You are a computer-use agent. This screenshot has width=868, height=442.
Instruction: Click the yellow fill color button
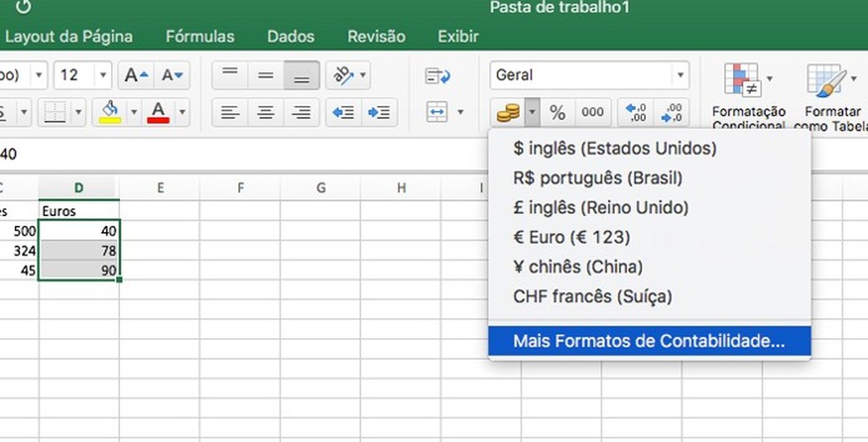(x=110, y=112)
